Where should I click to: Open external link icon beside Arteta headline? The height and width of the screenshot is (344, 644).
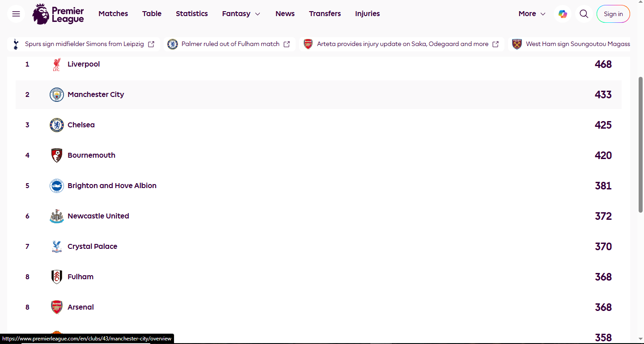pos(496,44)
